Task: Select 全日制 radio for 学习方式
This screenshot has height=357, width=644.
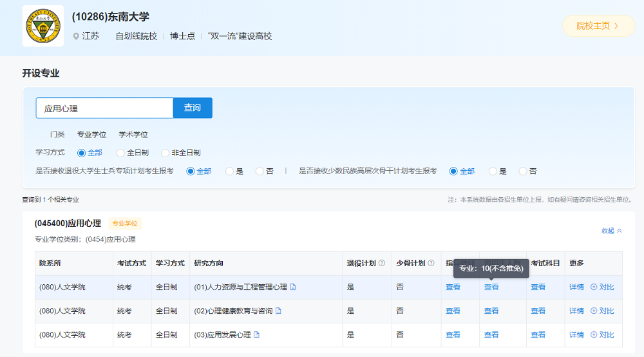Action: point(120,153)
